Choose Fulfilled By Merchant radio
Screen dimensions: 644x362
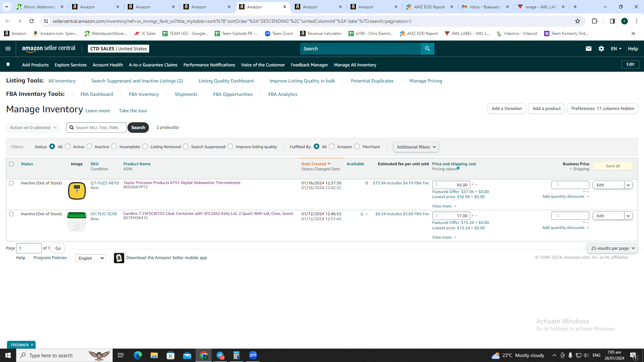click(357, 146)
